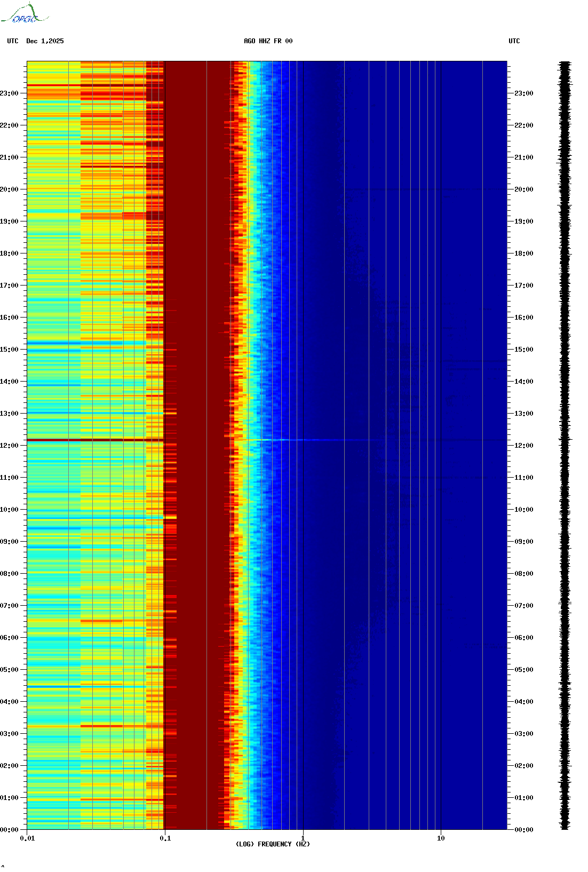Click the 0.01 frequency axis tick label
Viewport: 588px width, 872px height.
(x=27, y=838)
